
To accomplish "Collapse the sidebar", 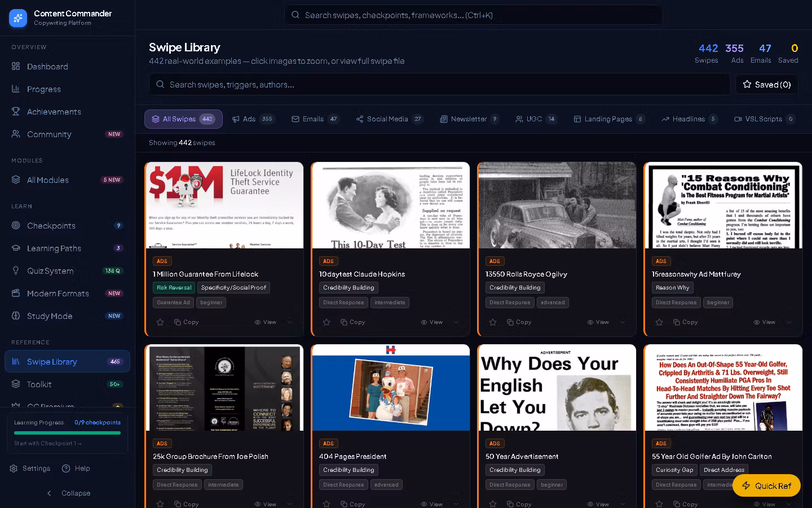I will [68, 493].
